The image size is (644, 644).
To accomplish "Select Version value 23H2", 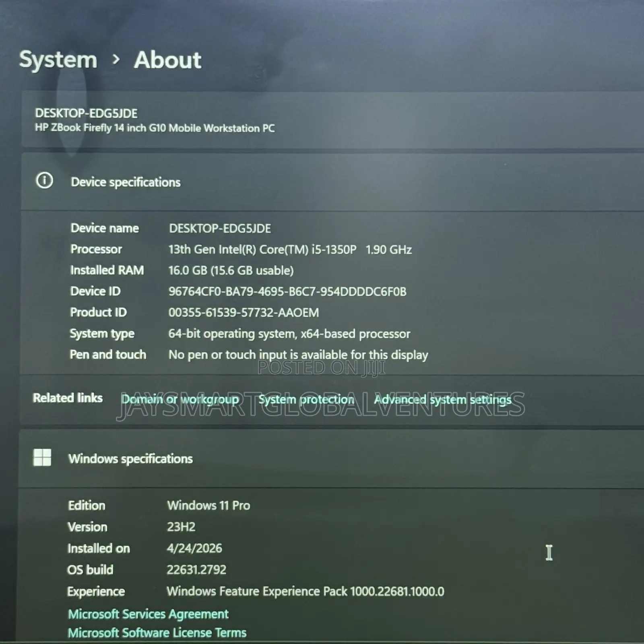I will coord(181,527).
